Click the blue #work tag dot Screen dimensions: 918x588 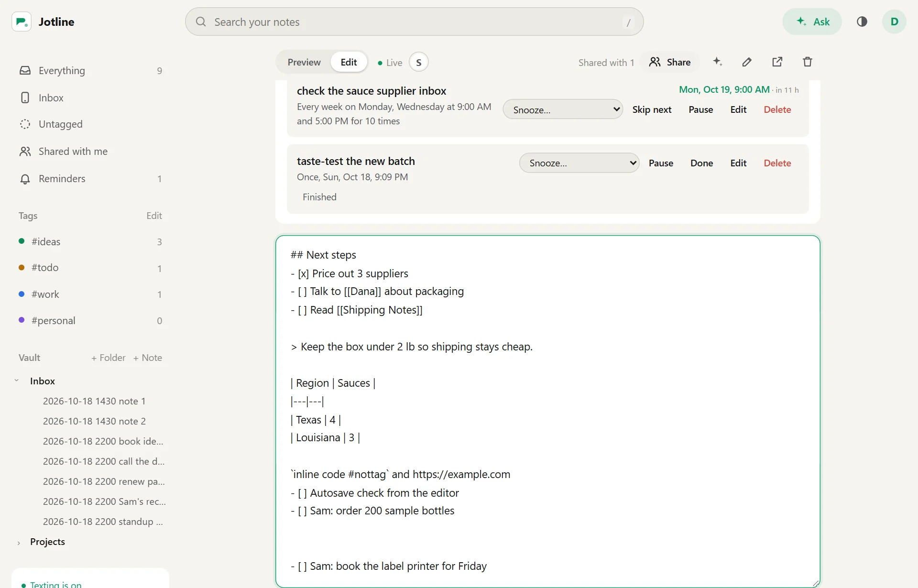click(22, 294)
